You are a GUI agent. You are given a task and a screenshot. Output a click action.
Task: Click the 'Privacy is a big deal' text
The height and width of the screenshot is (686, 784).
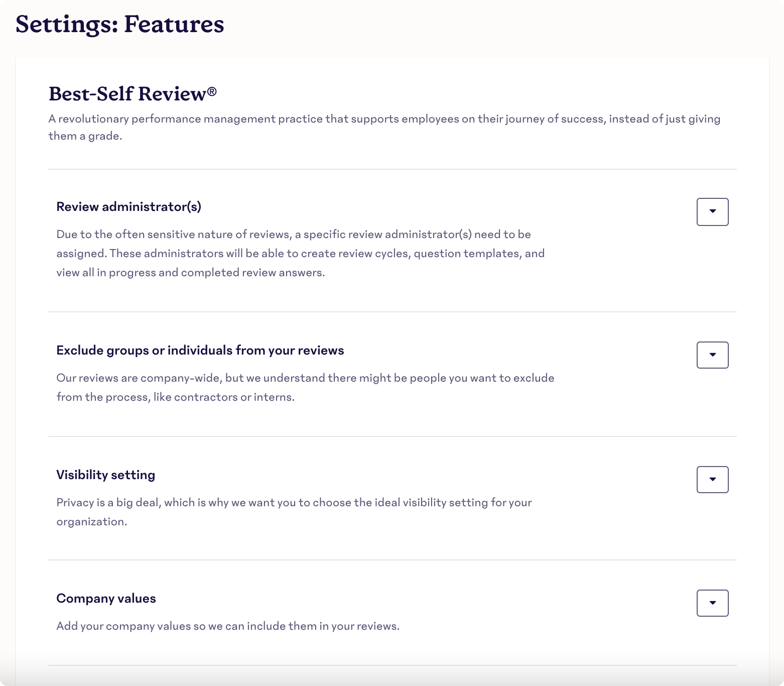pyautogui.click(x=294, y=512)
